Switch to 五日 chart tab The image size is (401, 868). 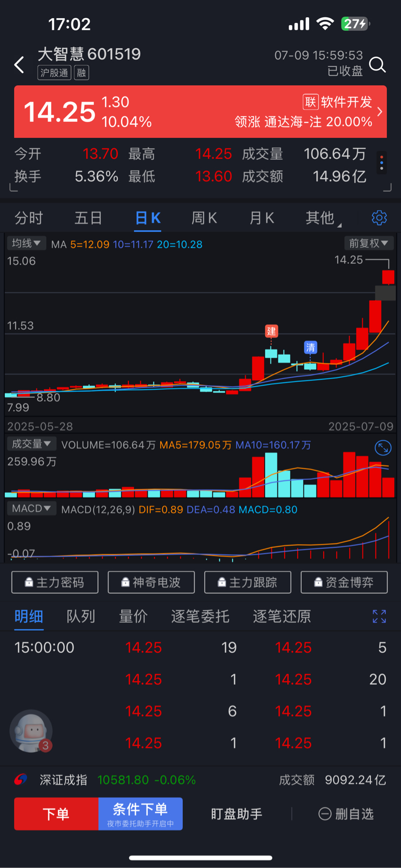pos(88,218)
